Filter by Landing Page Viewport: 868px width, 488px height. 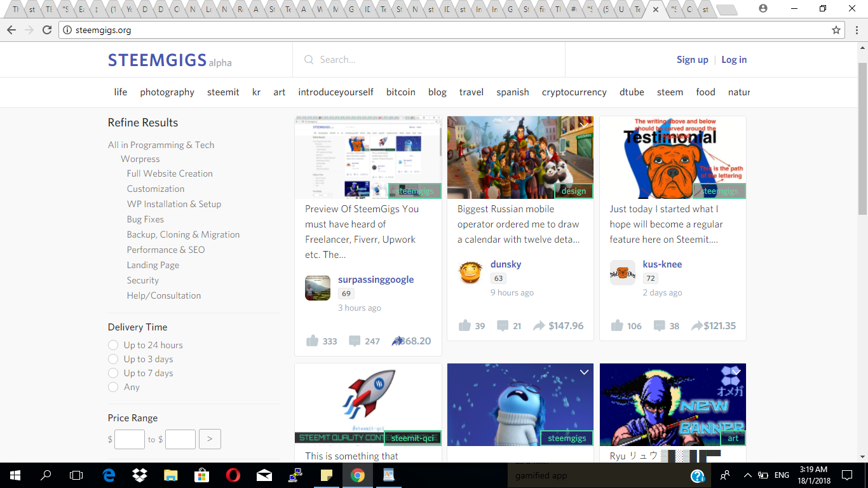(x=153, y=265)
